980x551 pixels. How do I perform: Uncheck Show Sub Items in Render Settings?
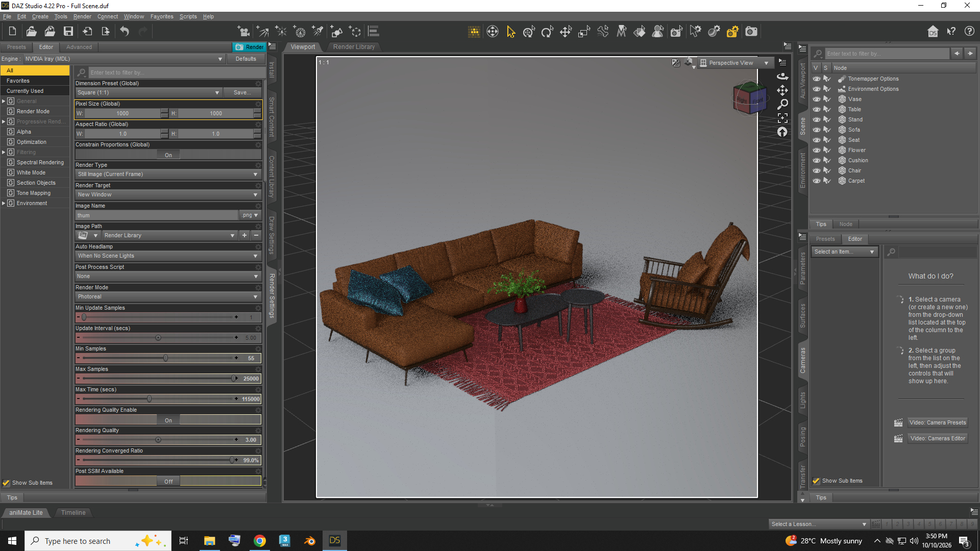pos(6,483)
